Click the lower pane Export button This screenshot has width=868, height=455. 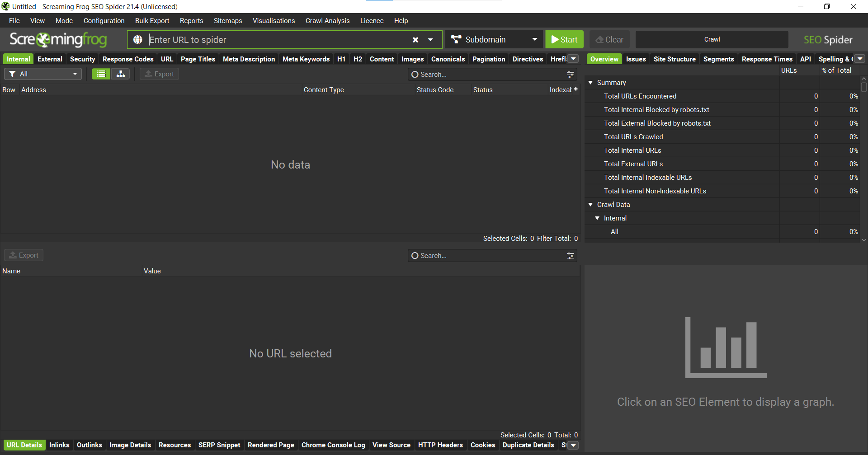coord(24,255)
